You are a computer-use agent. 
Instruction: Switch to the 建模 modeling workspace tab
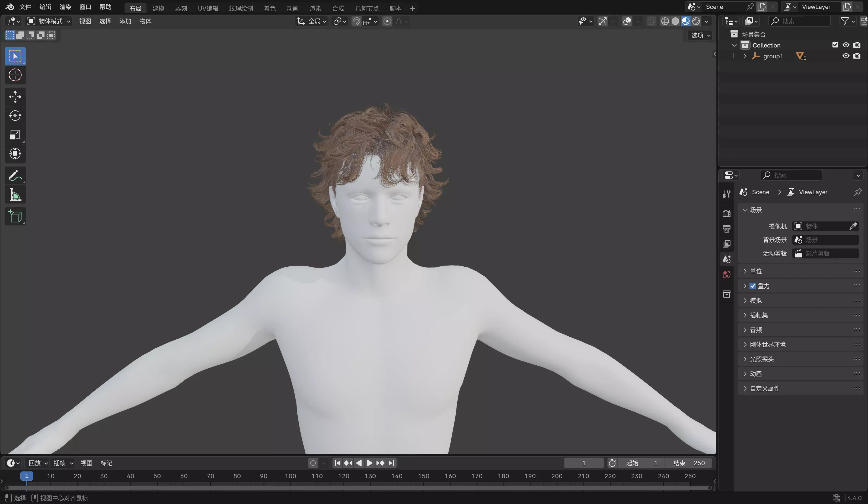click(x=158, y=8)
